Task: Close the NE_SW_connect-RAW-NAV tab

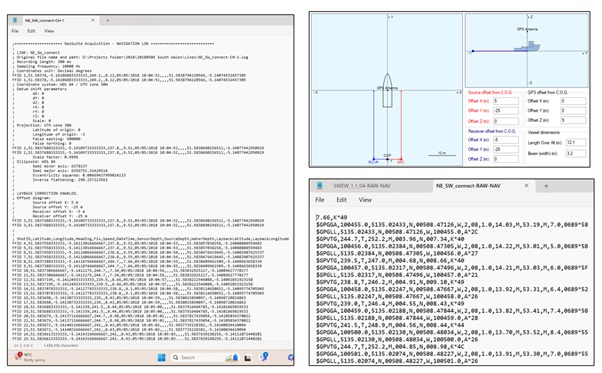Action: click(x=526, y=186)
